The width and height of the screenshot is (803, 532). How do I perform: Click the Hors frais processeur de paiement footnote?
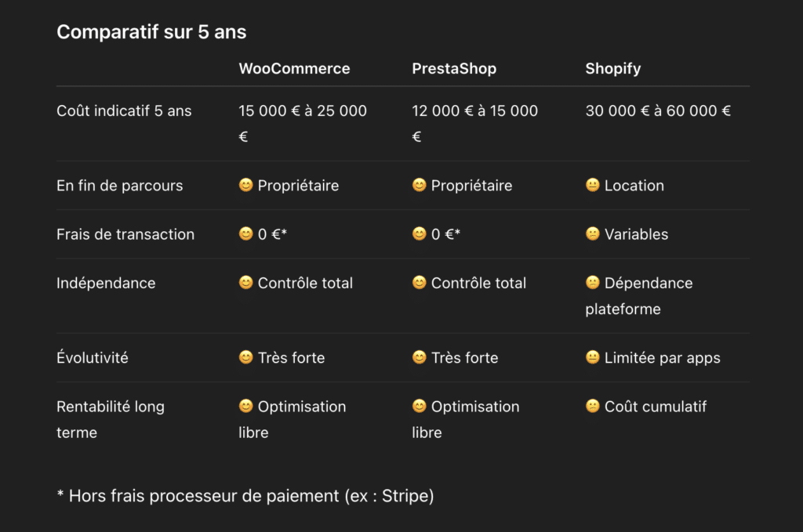(x=245, y=496)
